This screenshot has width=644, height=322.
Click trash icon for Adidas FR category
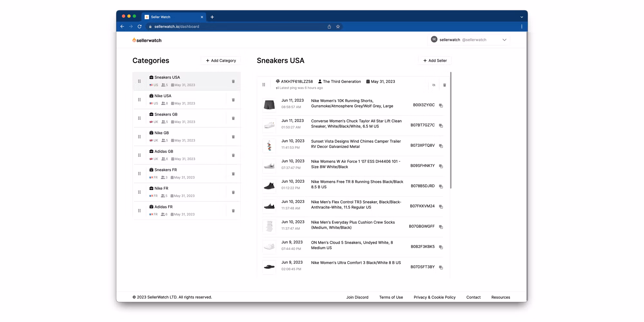click(x=233, y=211)
